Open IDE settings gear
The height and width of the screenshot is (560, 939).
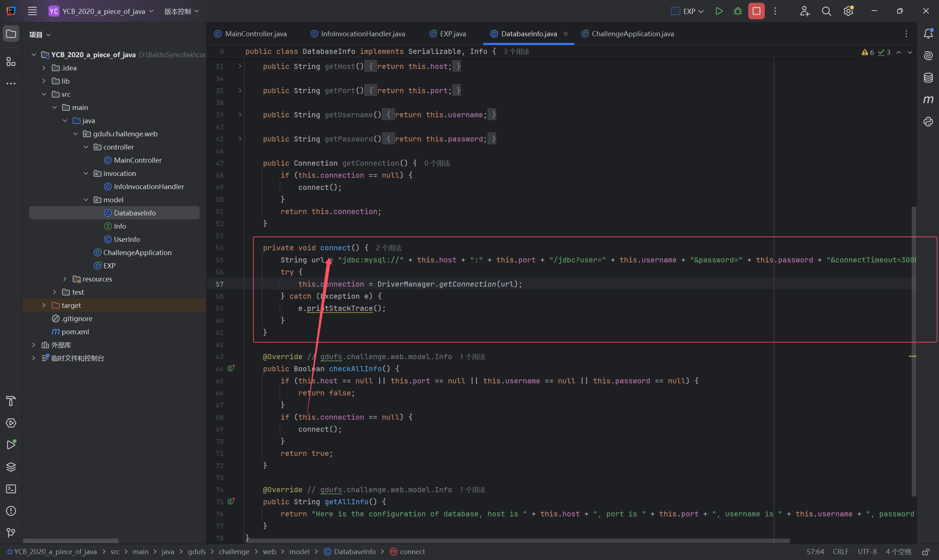(848, 11)
